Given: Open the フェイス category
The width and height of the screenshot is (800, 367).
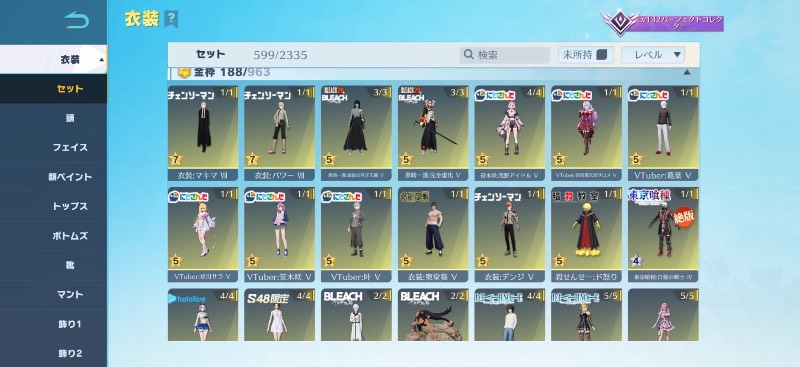Looking at the screenshot, I should [x=54, y=148].
